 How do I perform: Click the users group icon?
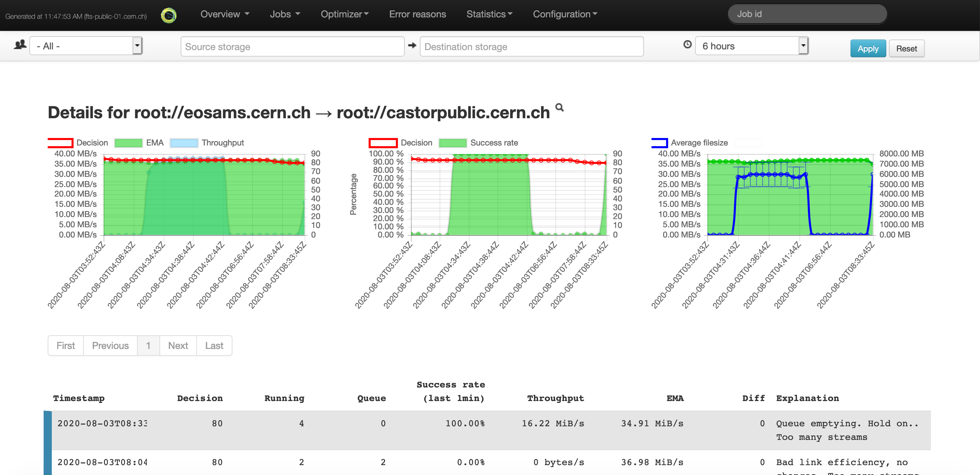click(x=20, y=45)
